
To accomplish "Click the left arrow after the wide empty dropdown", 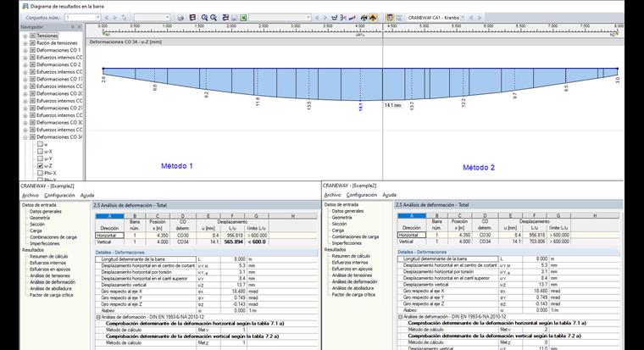I will 317,18.
